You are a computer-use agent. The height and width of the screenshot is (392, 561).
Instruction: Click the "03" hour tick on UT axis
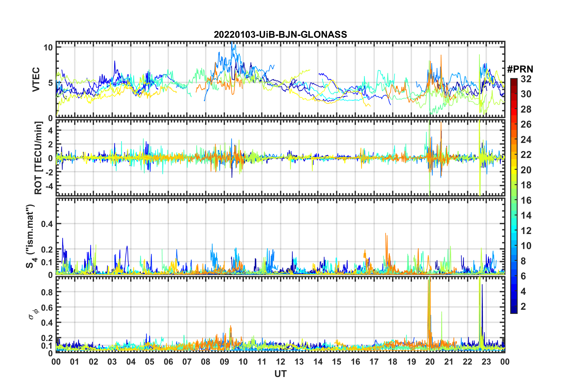tap(112, 362)
